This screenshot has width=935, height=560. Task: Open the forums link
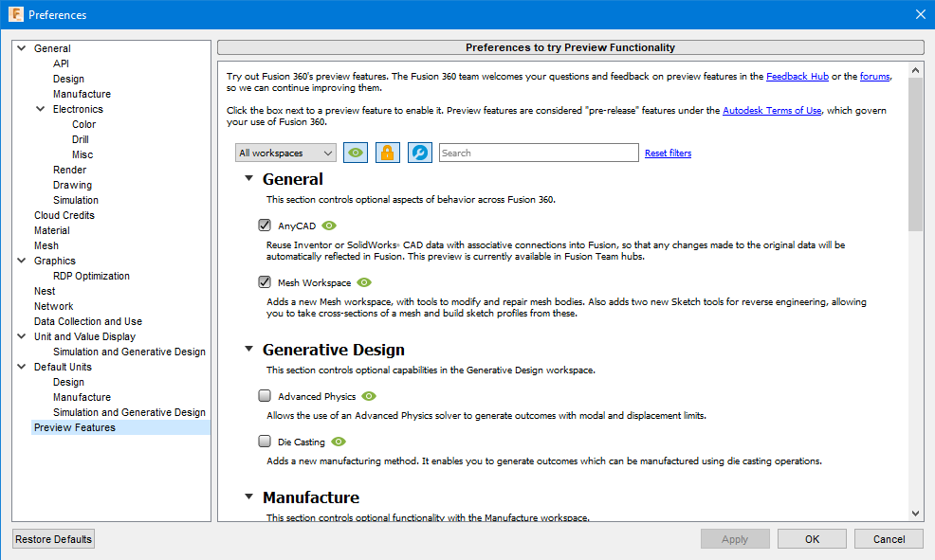click(x=874, y=76)
